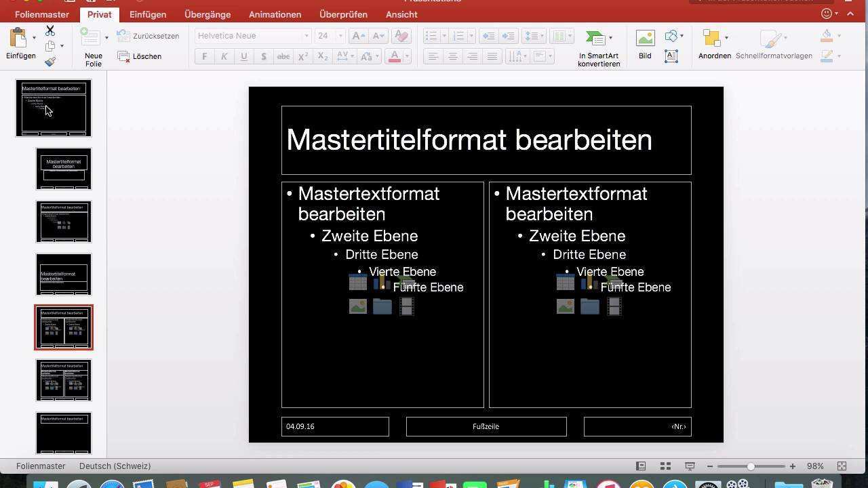The image size is (868, 488).
Task: Click the scissors Cut icon
Action: [x=50, y=31]
